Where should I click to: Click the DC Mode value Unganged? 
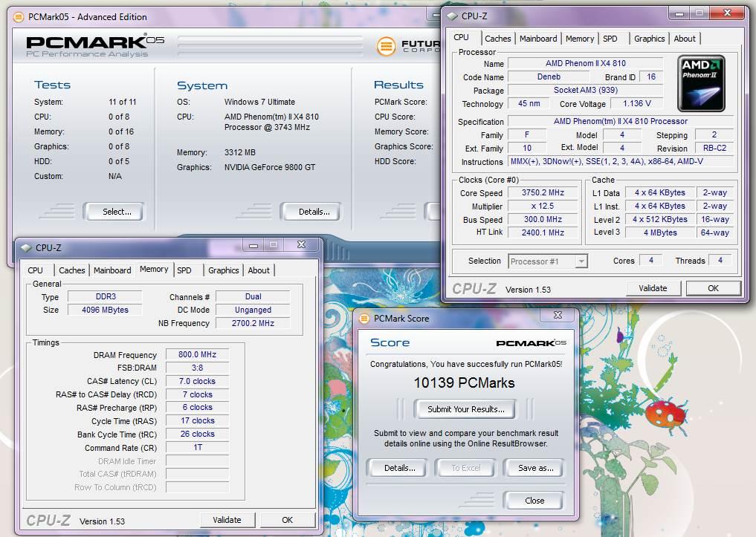(x=253, y=310)
